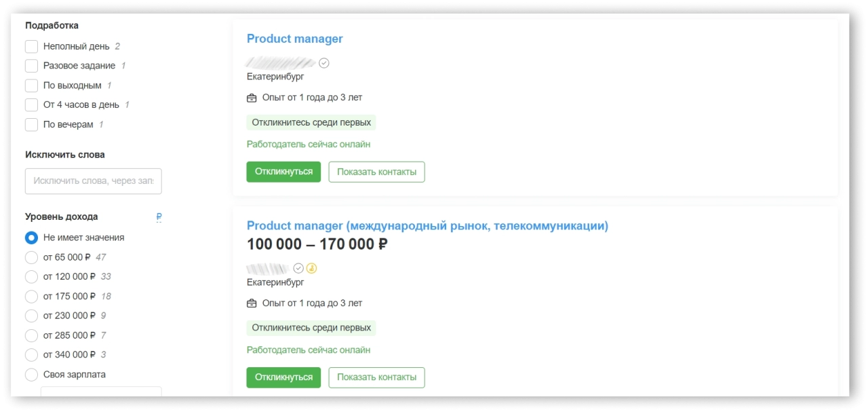868x412 pixels.
Task: Select income from 65 000 ₽
Action: tap(31, 257)
